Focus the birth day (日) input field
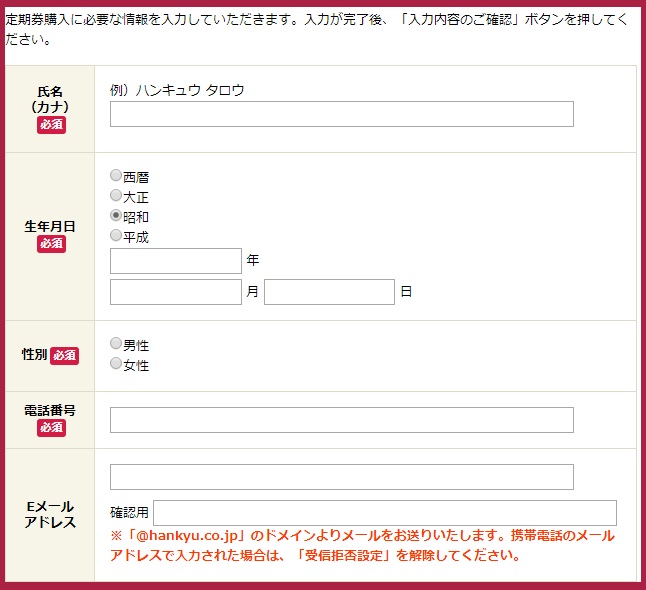This screenshot has width=646, height=590. tap(329, 292)
